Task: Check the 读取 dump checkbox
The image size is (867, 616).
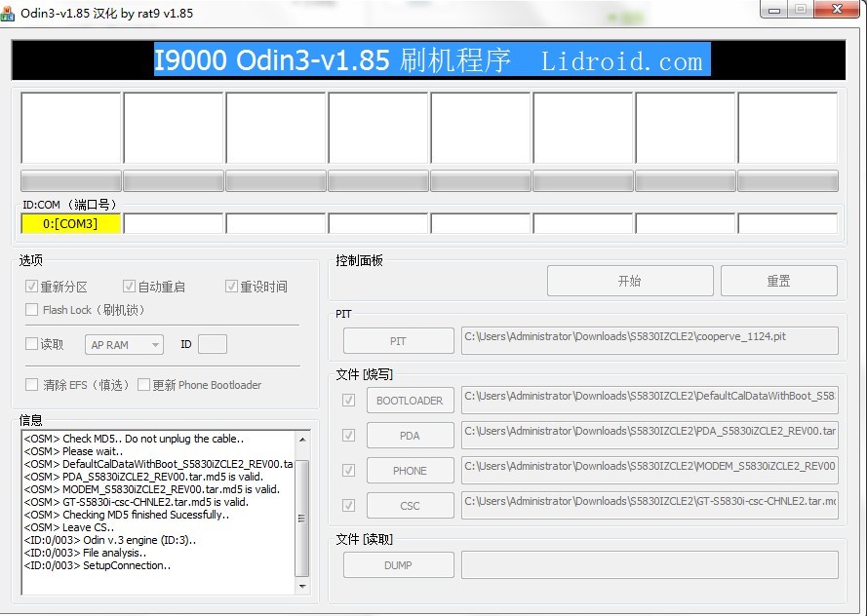Action: click(31, 344)
